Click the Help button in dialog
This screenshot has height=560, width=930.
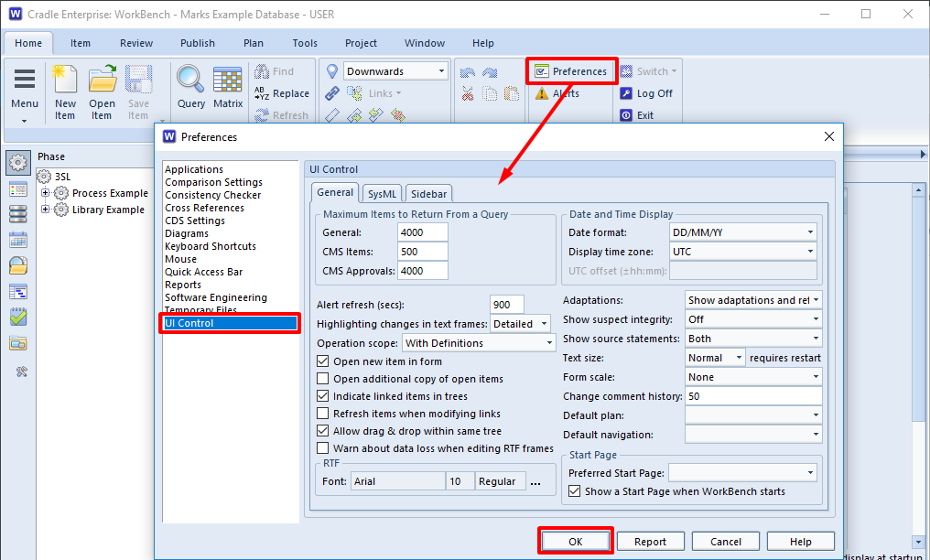(801, 541)
